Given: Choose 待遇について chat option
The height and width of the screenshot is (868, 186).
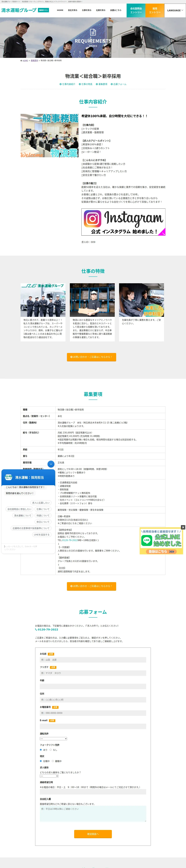Looking at the screenshot, I should pos(43,516).
